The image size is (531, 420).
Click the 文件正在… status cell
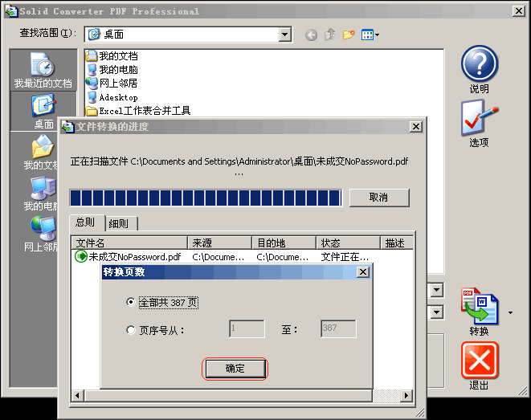pos(345,257)
